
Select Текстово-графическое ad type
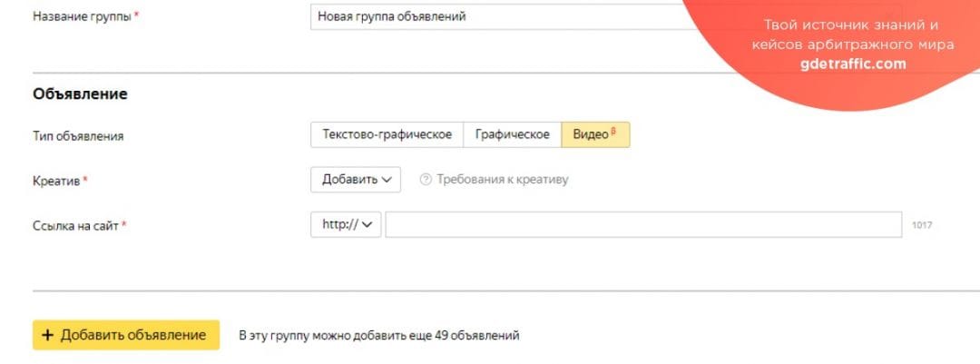point(387,134)
